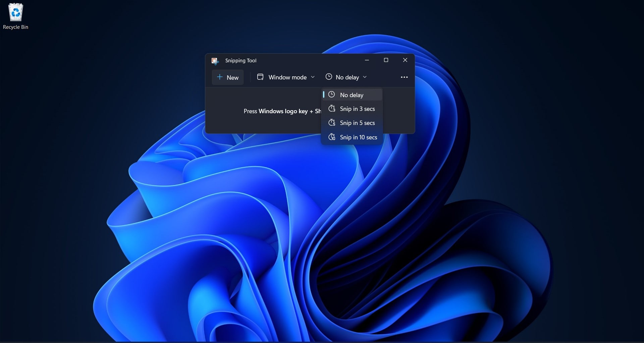Screen dimensions: 644x343
Task: Click the Snipping Tool icon in the title bar
Action: coord(215,61)
